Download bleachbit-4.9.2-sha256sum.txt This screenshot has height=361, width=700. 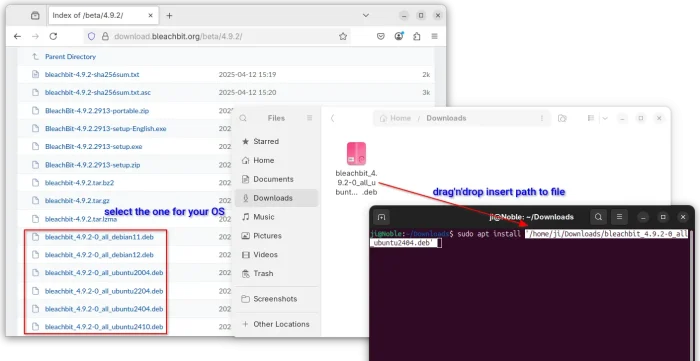[x=92, y=75]
